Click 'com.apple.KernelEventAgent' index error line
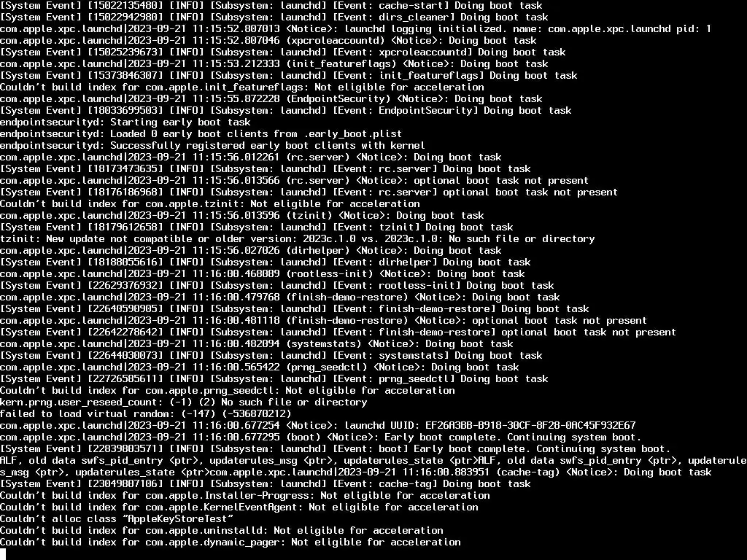 (239, 507)
